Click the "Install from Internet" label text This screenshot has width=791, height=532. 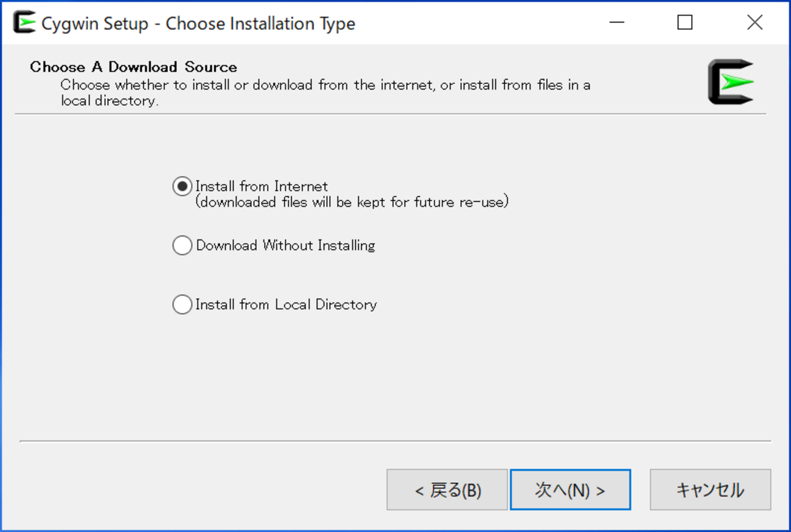pyautogui.click(x=262, y=186)
